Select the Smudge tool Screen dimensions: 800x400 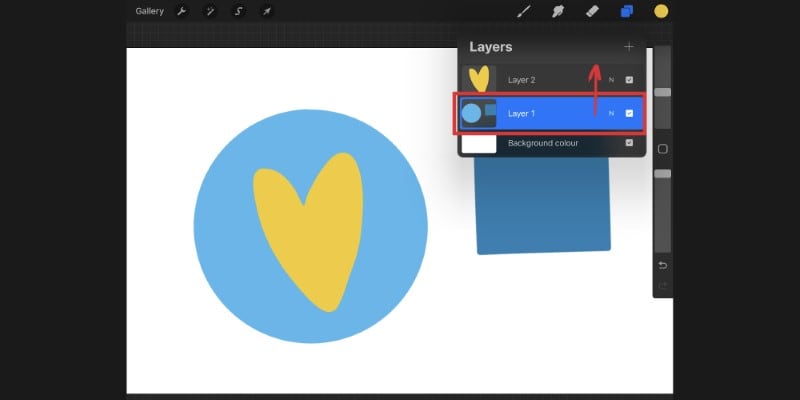click(558, 11)
